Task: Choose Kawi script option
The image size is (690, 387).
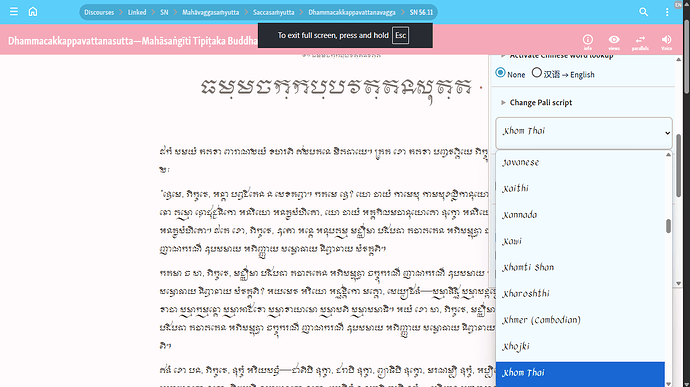Action: click(580, 241)
